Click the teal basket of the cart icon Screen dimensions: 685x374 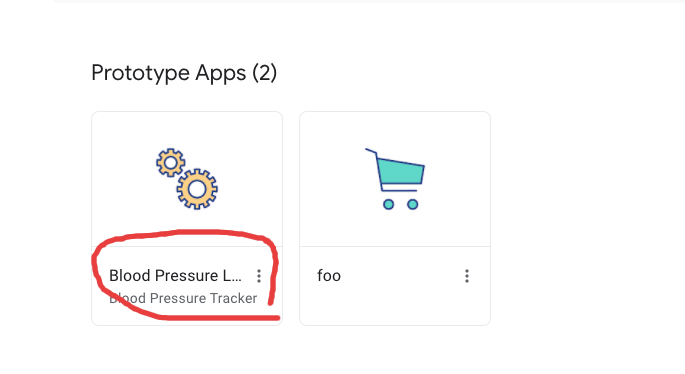(x=401, y=171)
